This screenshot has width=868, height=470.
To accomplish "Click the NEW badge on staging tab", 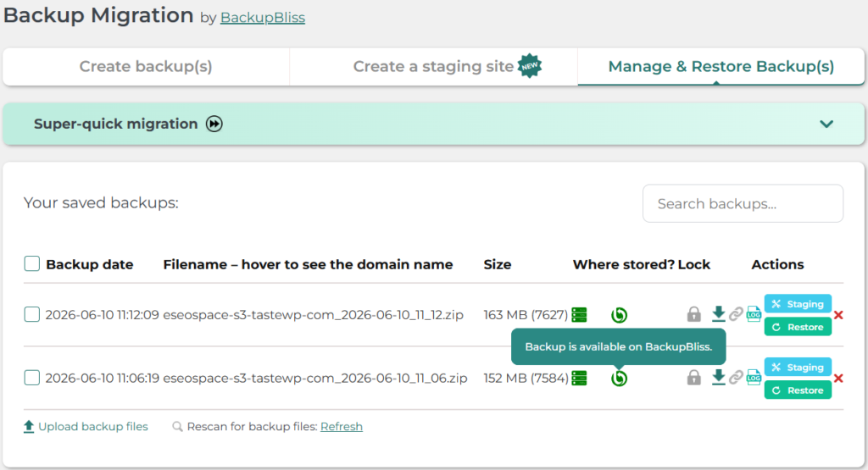I will [x=530, y=66].
